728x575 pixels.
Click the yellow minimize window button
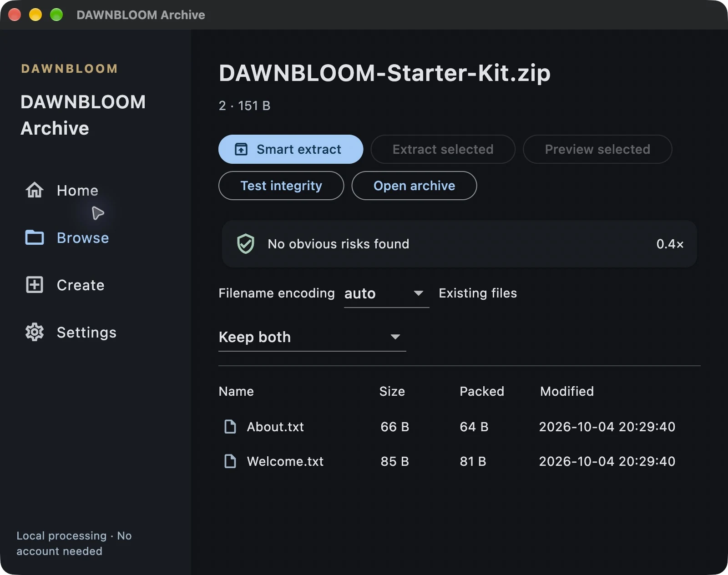click(35, 15)
